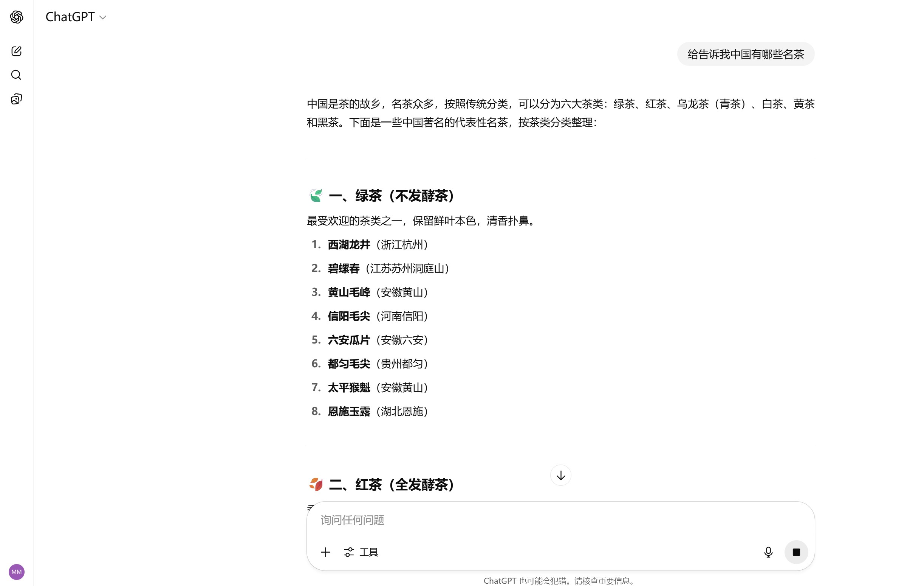Click the green leaf emoji by 绿茶 heading
Screen dimensions: 924x586
[x=316, y=196]
